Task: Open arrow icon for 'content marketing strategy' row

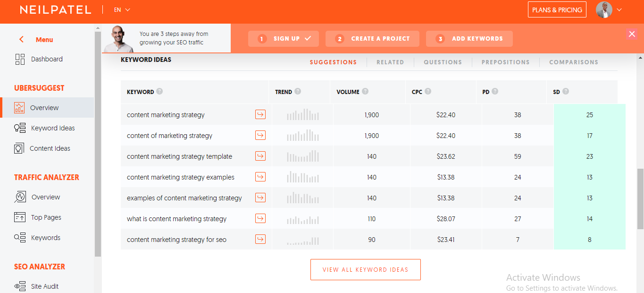Action: click(x=260, y=114)
